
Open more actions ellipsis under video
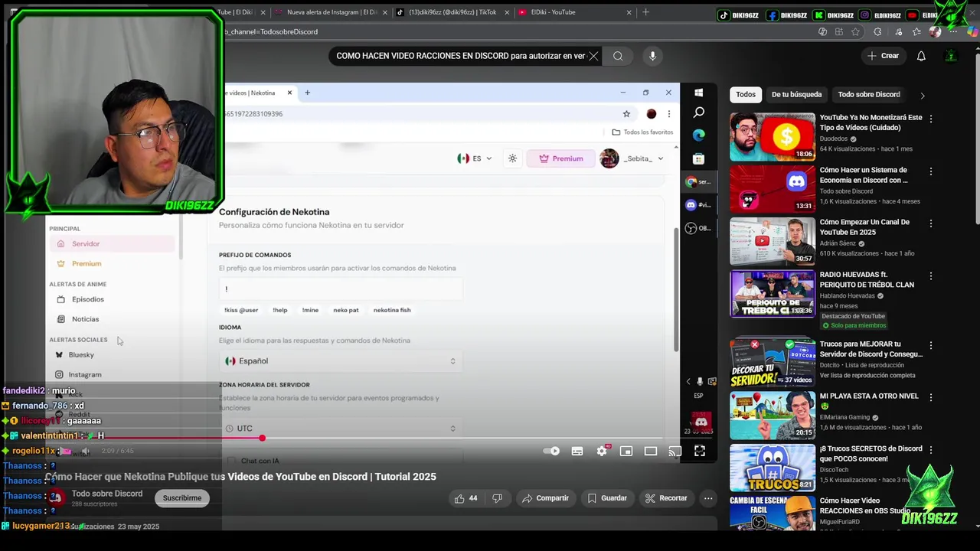[x=708, y=498]
